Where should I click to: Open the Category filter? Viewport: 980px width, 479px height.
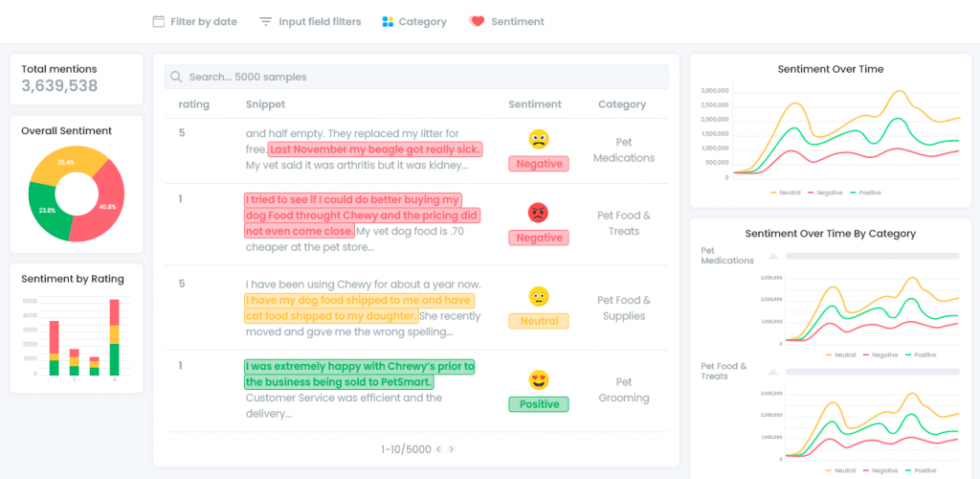pyautogui.click(x=414, y=21)
